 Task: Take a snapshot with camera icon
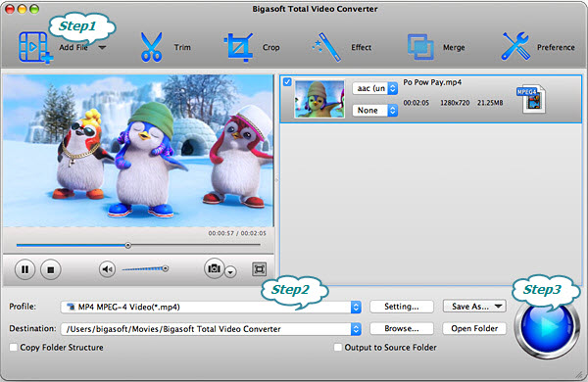pos(214,268)
